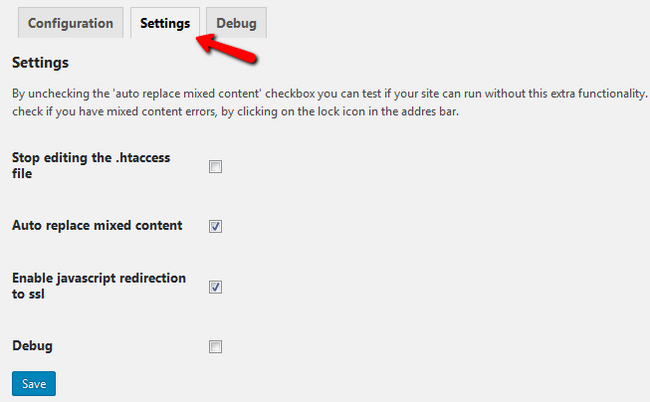Click the bold Debug label beside checkbox

[x=32, y=346]
